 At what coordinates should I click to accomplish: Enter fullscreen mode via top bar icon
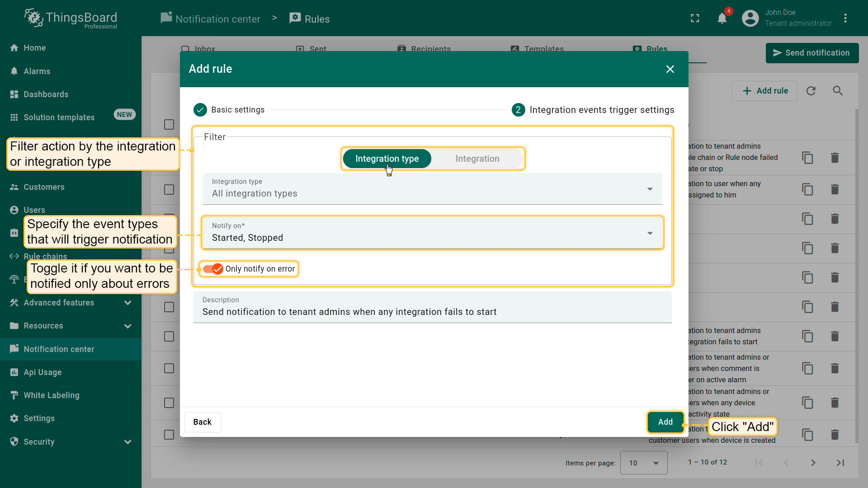coord(695,19)
